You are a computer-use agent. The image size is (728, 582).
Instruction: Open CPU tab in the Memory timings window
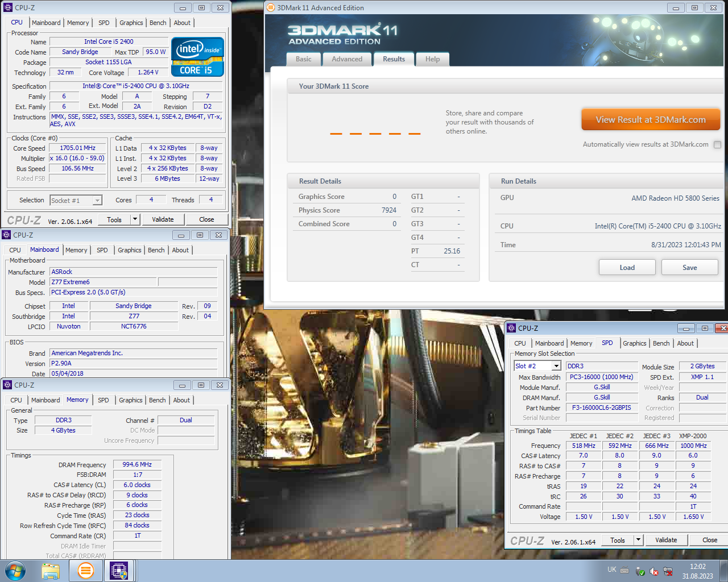(x=16, y=400)
